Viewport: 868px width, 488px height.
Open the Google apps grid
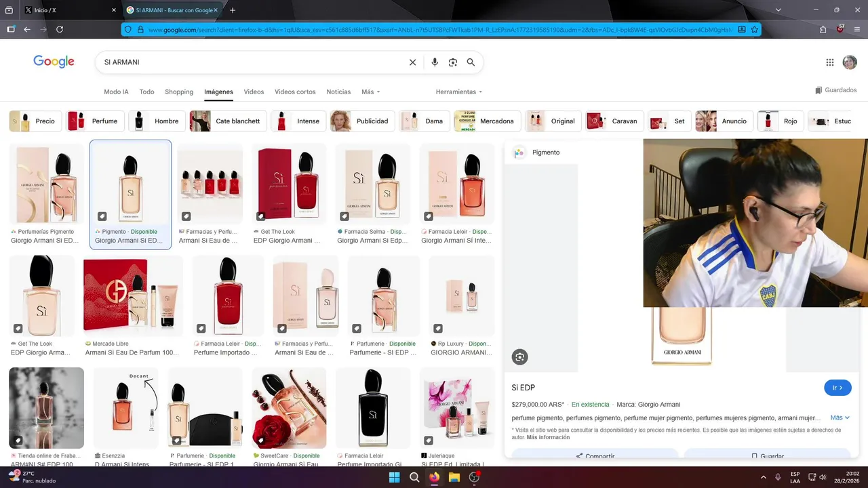coord(830,62)
